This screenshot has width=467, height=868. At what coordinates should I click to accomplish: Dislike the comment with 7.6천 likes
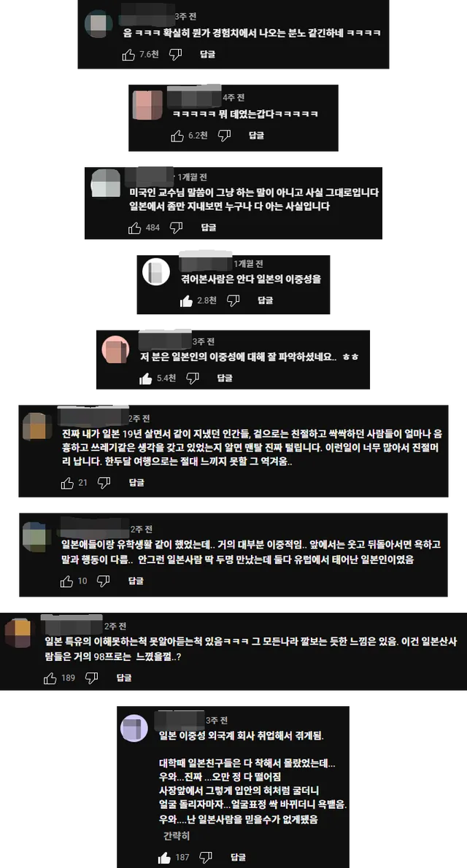click(175, 54)
